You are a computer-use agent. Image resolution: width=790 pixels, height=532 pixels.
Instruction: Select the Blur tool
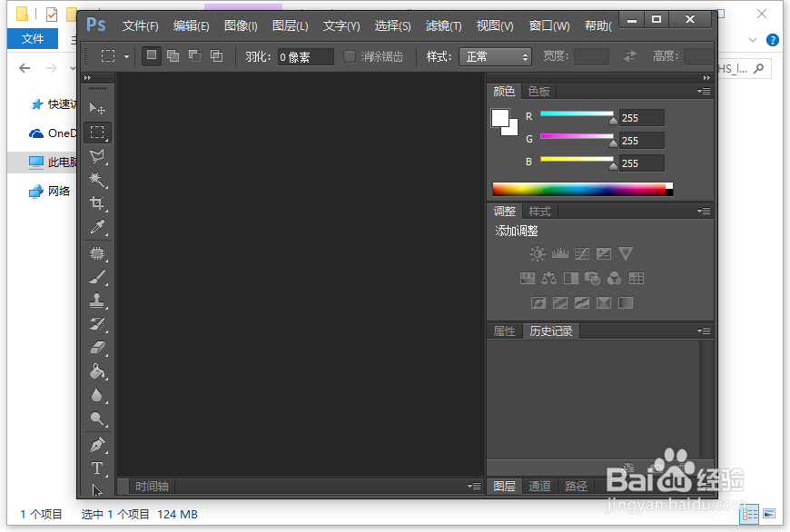pyautogui.click(x=97, y=395)
